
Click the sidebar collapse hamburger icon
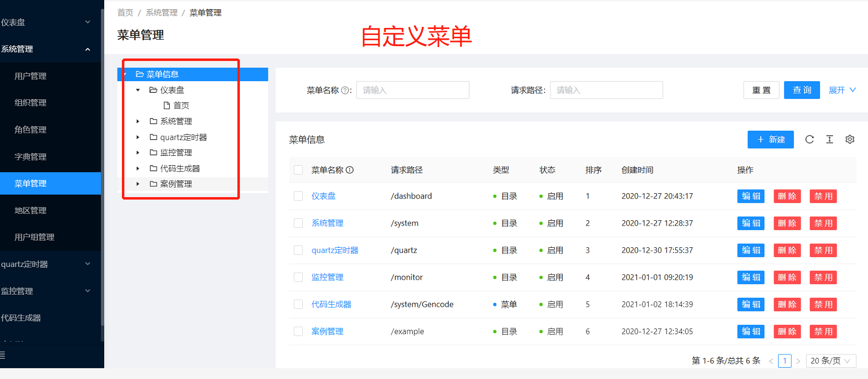coord(2,355)
